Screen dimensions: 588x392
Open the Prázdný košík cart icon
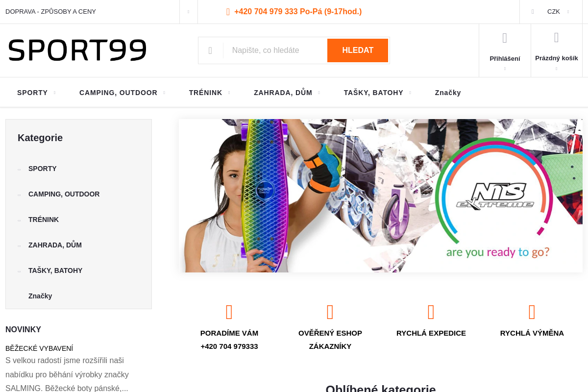click(557, 38)
